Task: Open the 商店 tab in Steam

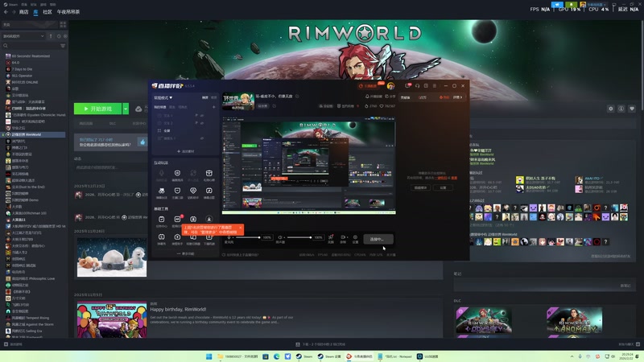Action: tap(24, 12)
